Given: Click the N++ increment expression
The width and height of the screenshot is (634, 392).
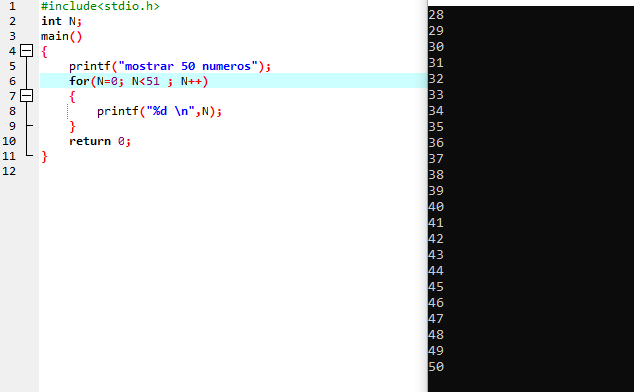Looking at the screenshot, I should [191, 81].
